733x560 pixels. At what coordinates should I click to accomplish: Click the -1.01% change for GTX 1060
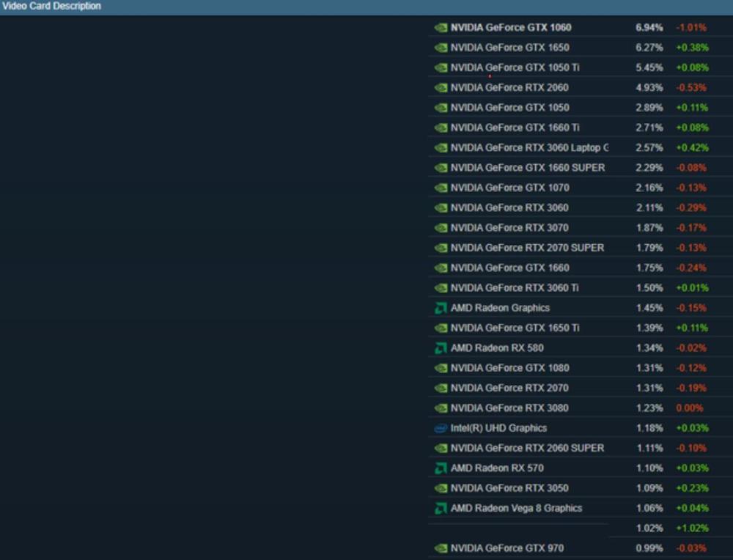click(691, 28)
